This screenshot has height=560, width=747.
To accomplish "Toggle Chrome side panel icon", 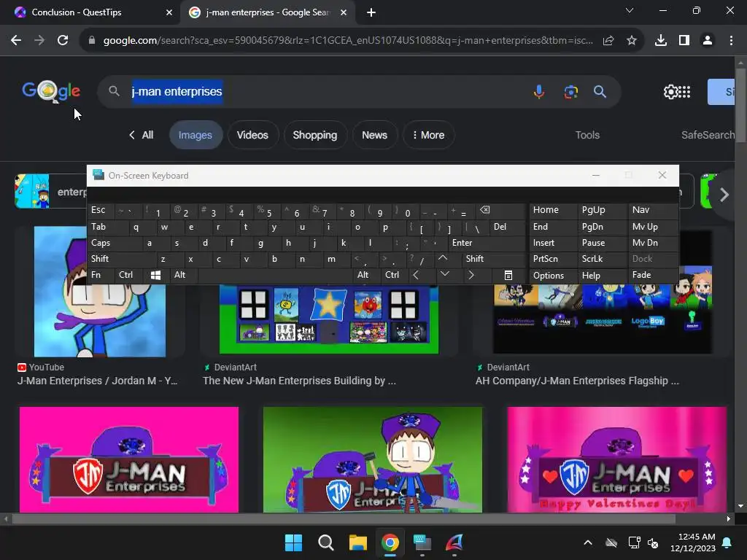I will coord(684,41).
